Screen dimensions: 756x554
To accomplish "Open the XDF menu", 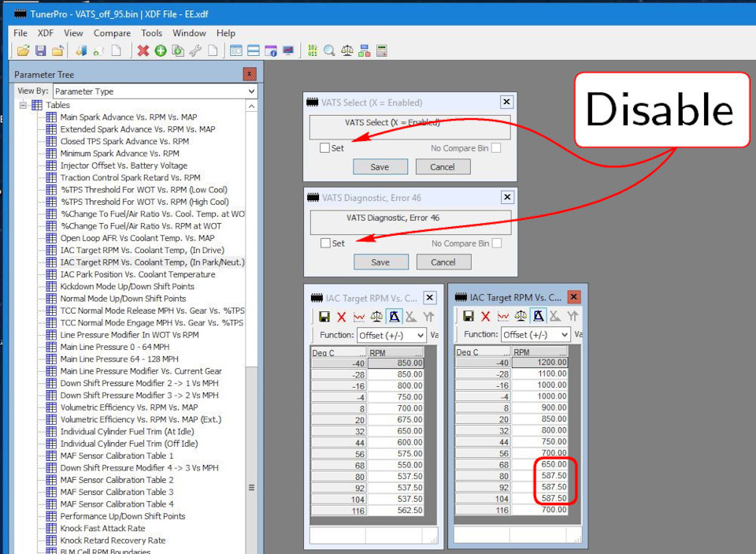I will pos(46,33).
